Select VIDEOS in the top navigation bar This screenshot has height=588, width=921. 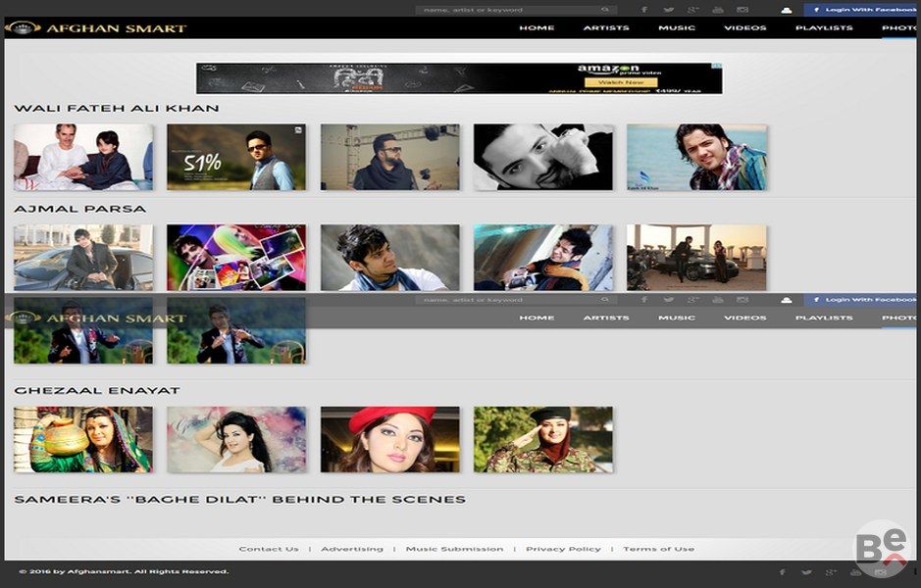coord(745,28)
